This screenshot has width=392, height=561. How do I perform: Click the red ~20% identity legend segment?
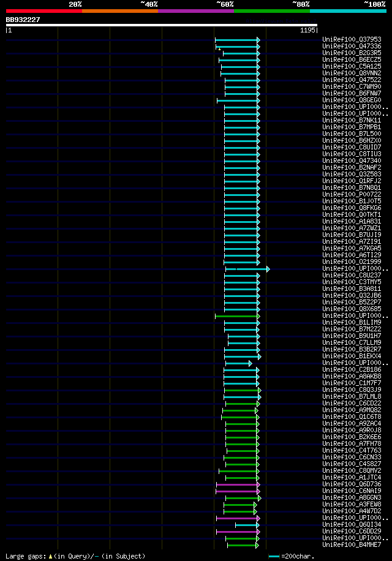[x=44, y=11]
